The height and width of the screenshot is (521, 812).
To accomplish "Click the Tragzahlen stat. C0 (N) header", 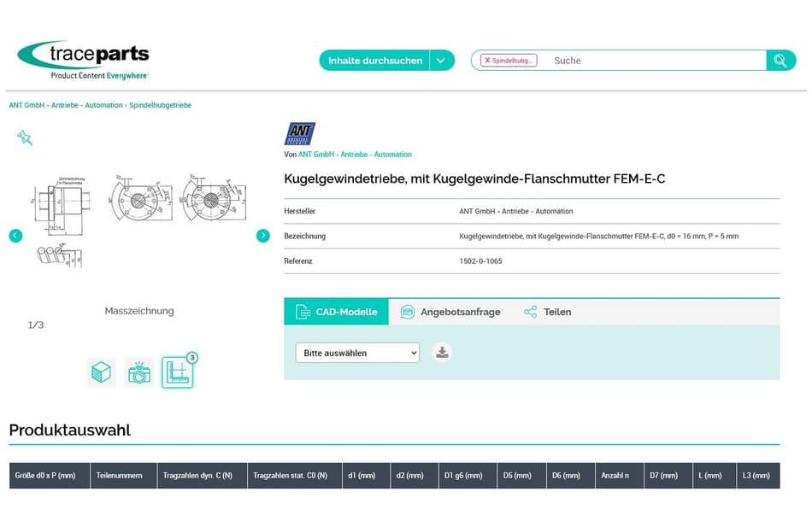I will 295,476.
